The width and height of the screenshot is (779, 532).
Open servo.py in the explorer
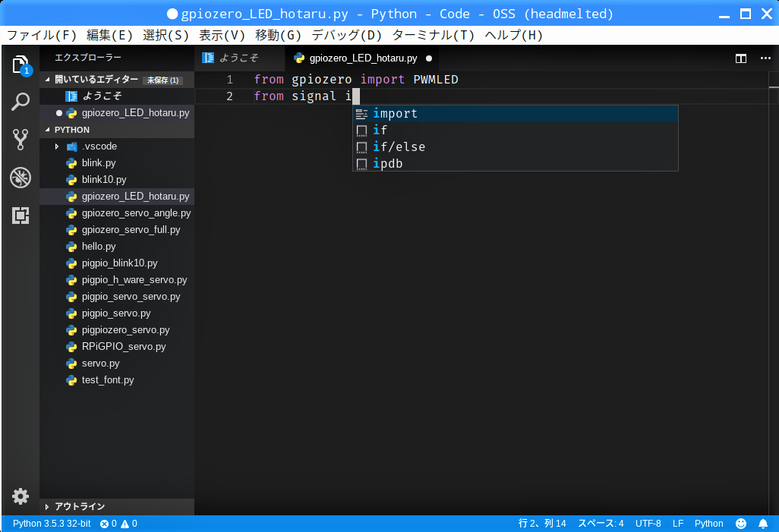coord(117,364)
